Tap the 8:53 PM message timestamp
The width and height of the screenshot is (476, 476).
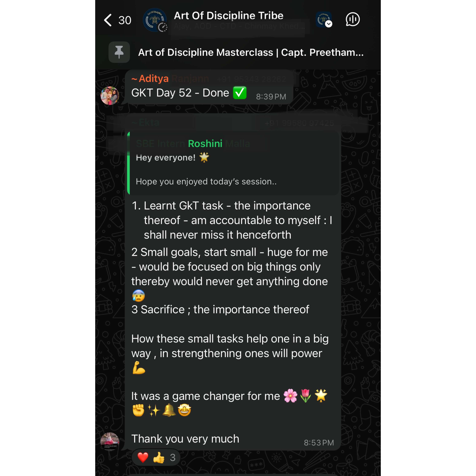(x=319, y=443)
